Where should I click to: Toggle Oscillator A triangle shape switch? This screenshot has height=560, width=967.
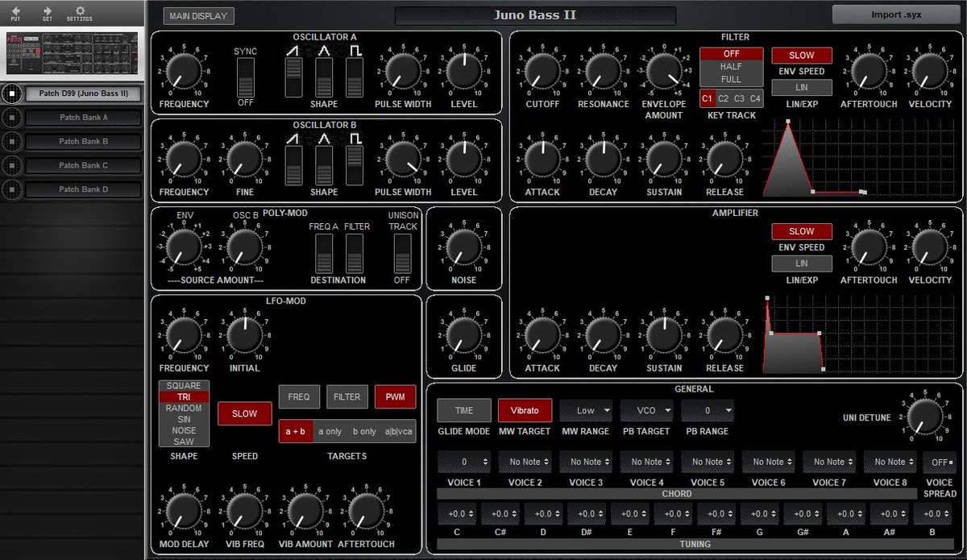324,77
